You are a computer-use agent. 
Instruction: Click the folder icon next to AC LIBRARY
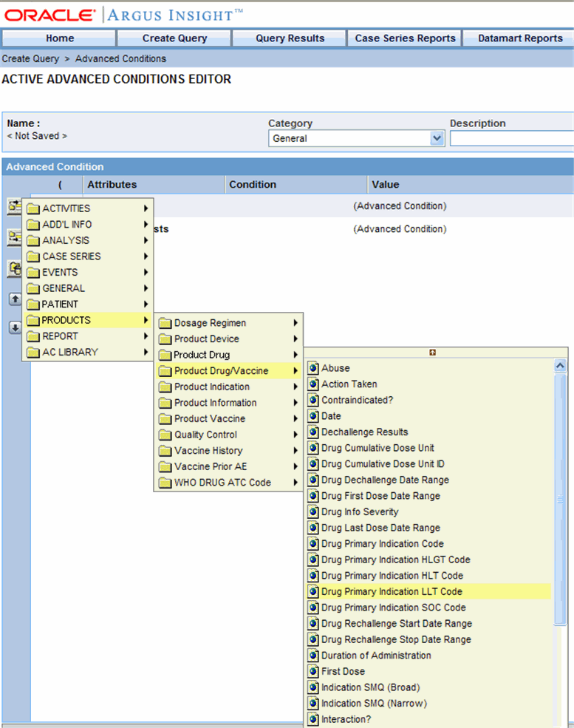click(33, 353)
